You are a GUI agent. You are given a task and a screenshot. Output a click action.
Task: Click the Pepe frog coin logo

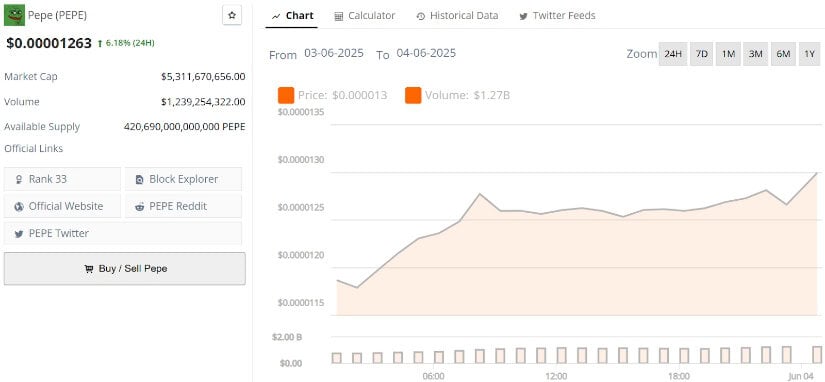pyautogui.click(x=15, y=15)
